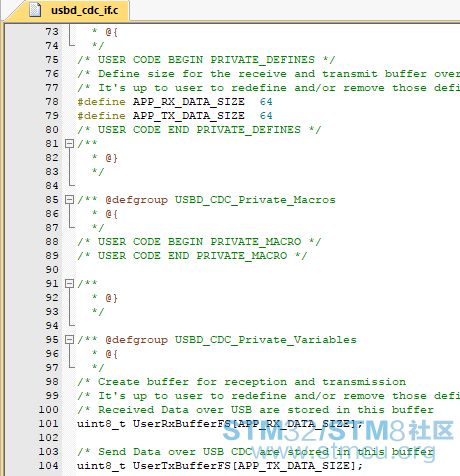Click the document icon on usbd_cdc_if.c tab
The width and height of the screenshot is (460, 476).
[35, 10]
